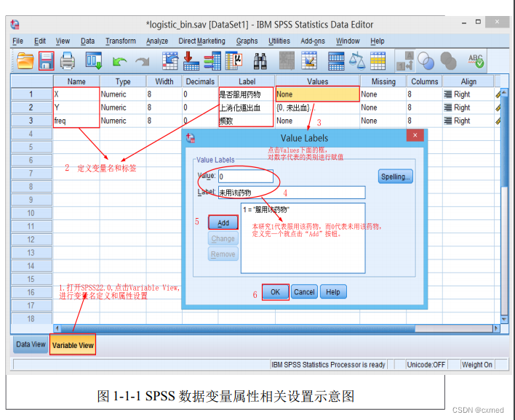Toggle value labels A/1 icon

[x=405, y=61]
